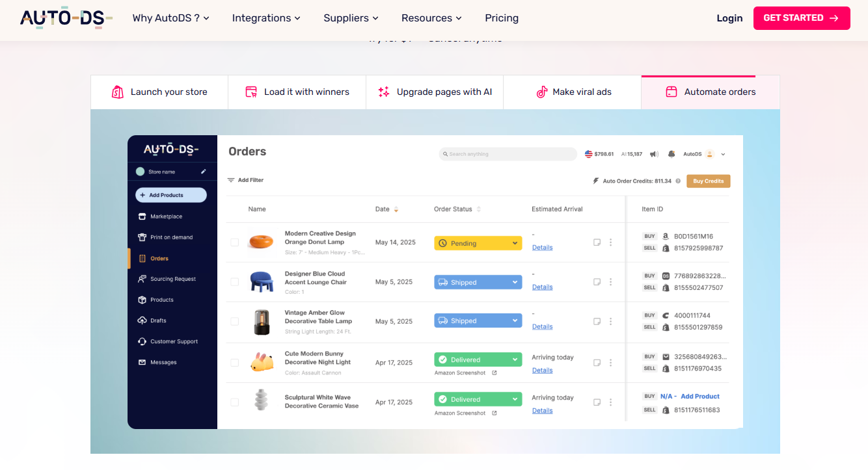Viewport: 868px width, 470px height.
Task: Open Sourcing Request sidebar icon
Action: [142, 279]
